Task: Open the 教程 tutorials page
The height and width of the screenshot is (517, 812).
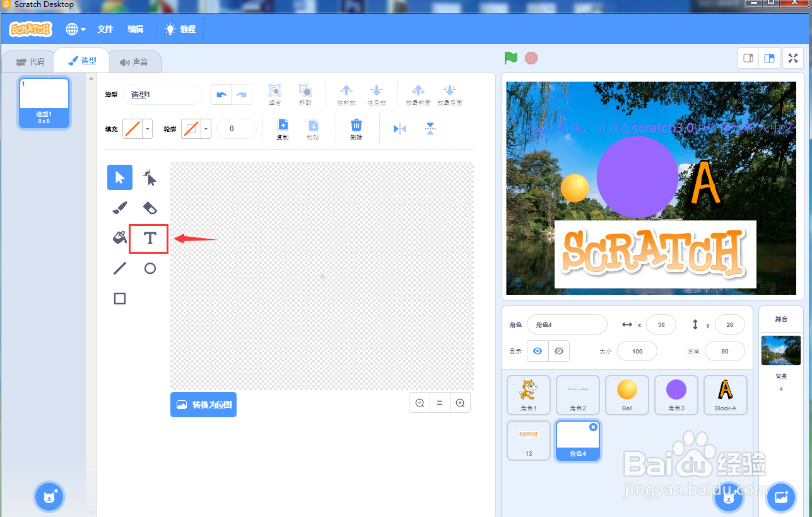Action: [x=180, y=28]
